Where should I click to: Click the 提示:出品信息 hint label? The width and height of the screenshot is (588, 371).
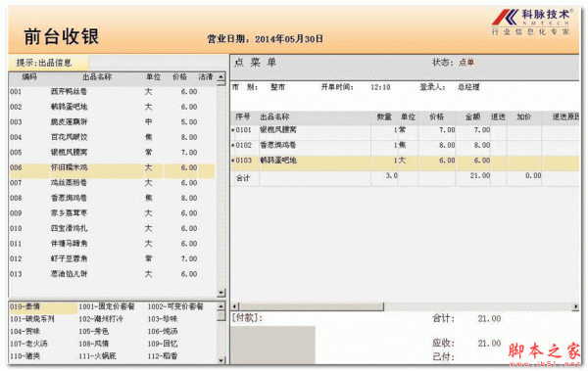coord(44,63)
